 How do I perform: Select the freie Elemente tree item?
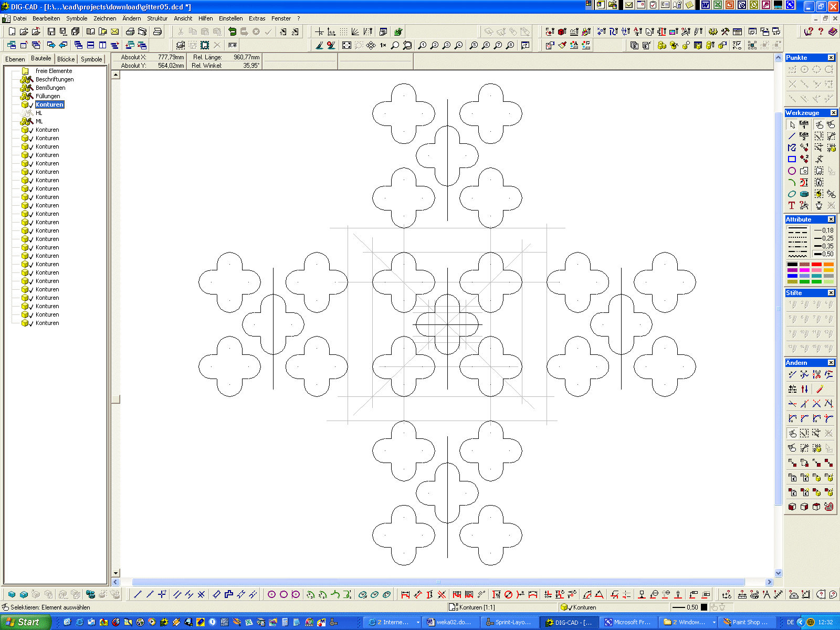pyautogui.click(x=54, y=71)
